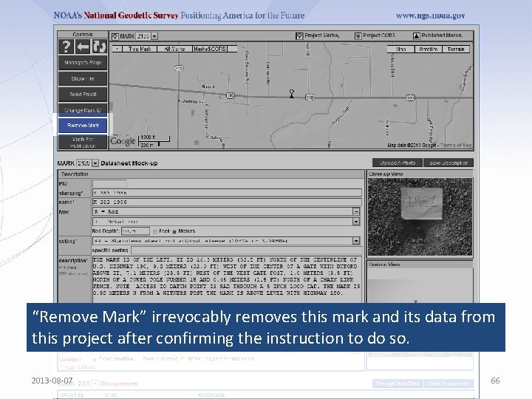
Task: Click inside the description text area
Action: pyautogui.click(x=227, y=279)
